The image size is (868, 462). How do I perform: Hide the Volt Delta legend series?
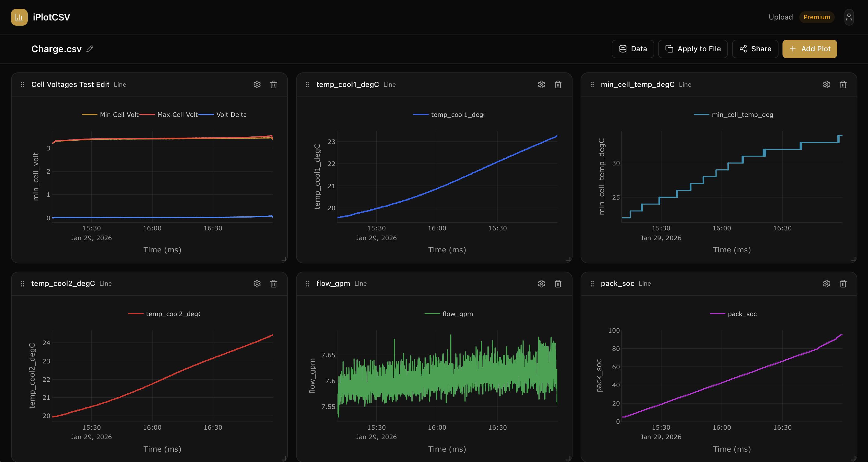tap(231, 114)
